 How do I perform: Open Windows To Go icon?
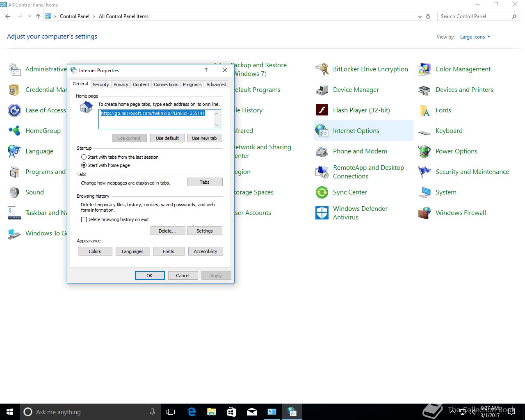click(14, 233)
